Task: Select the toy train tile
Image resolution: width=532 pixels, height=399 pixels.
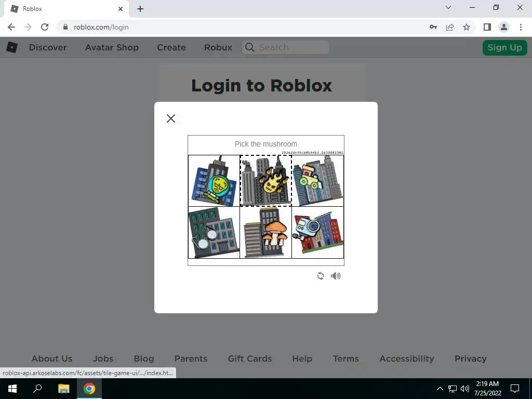Action: point(317,180)
